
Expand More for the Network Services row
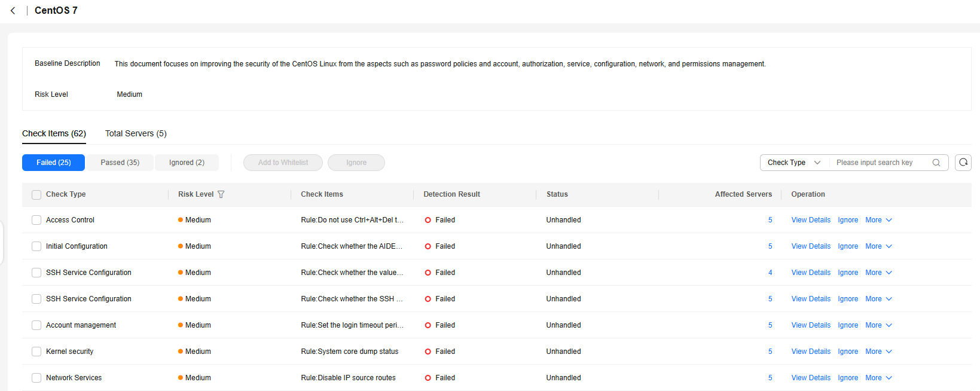pyautogui.click(x=878, y=378)
